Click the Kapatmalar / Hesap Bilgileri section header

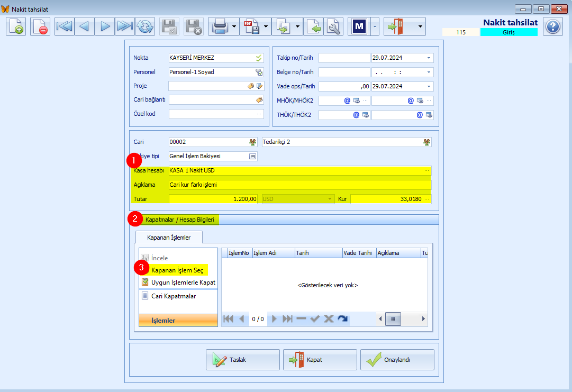pyautogui.click(x=284, y=220)
